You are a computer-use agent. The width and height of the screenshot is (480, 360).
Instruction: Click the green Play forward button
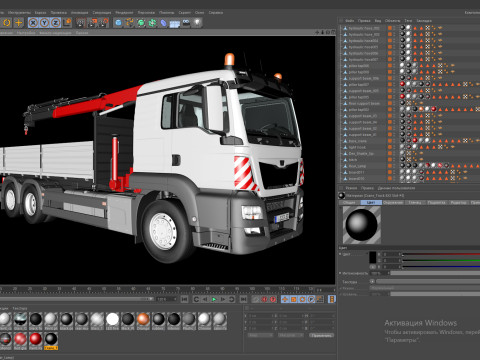click(214, 299)
